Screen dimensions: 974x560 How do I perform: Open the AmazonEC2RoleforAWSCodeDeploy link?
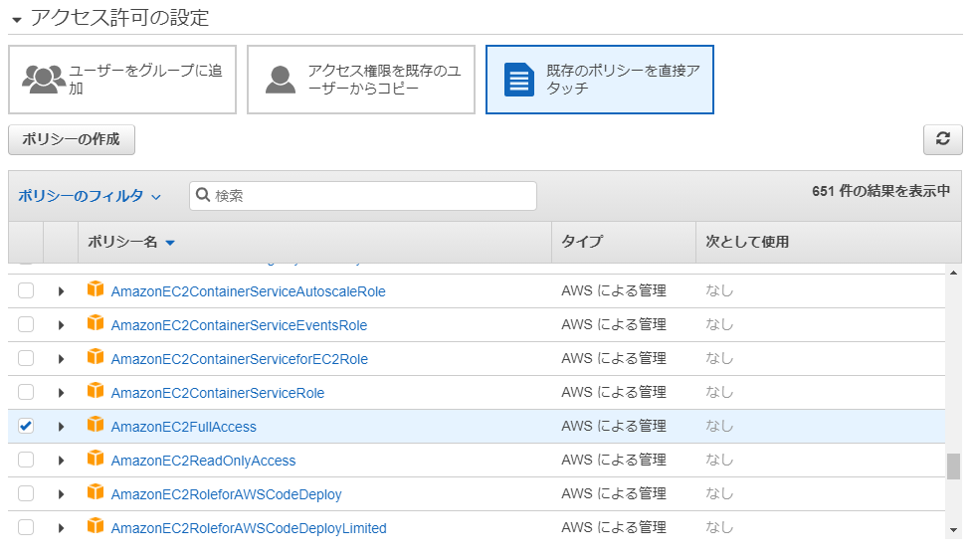tap(226, 494)
